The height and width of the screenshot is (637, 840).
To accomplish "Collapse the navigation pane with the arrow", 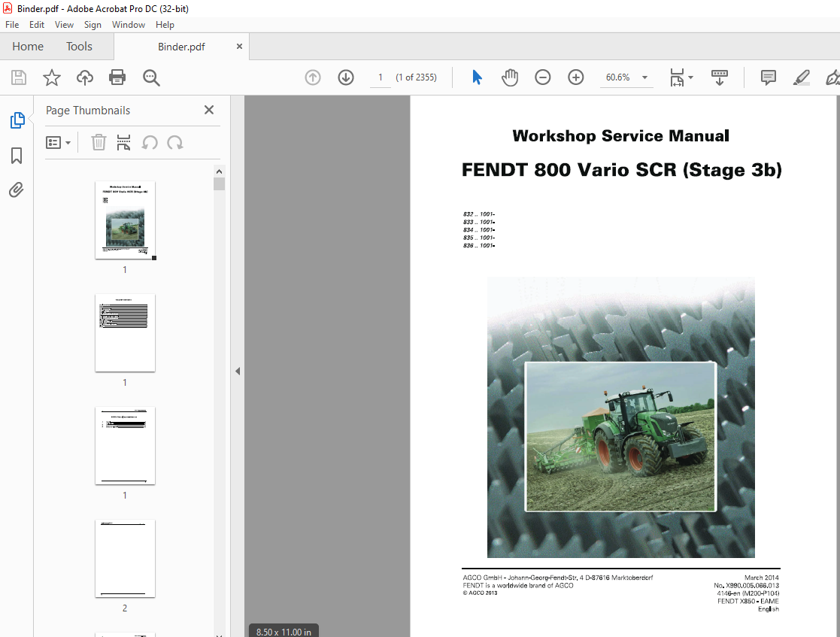I will [x=238, y=371].
